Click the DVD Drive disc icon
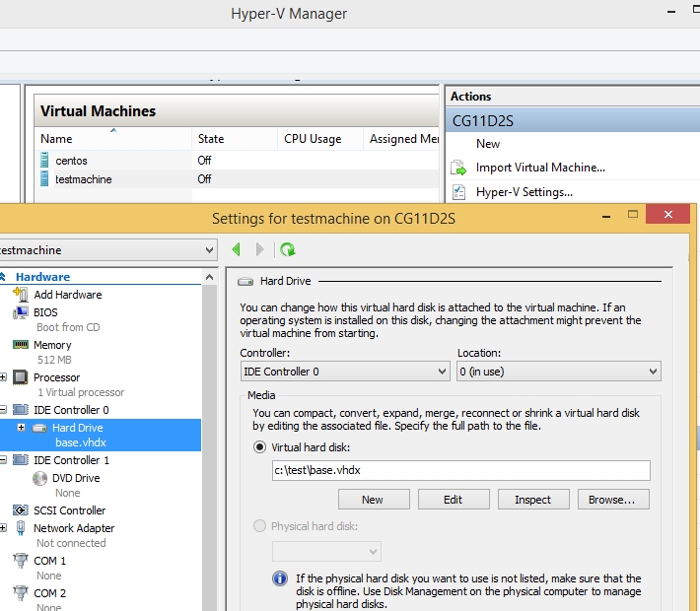 pyautogui.click(x=39, y=478)
